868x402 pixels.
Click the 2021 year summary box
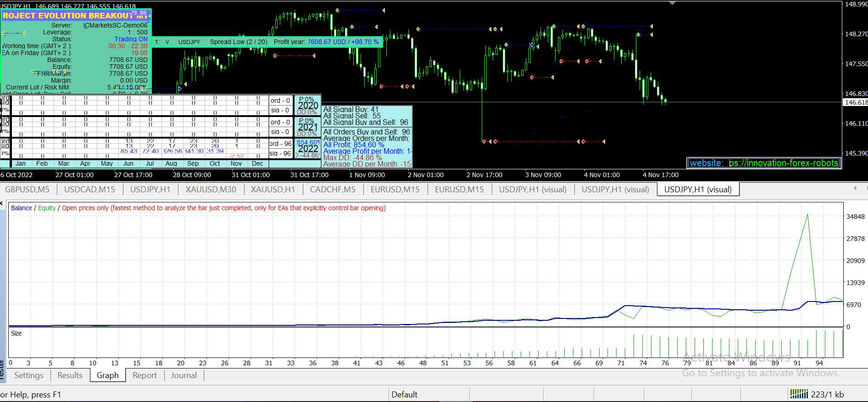tap(308, 127)
